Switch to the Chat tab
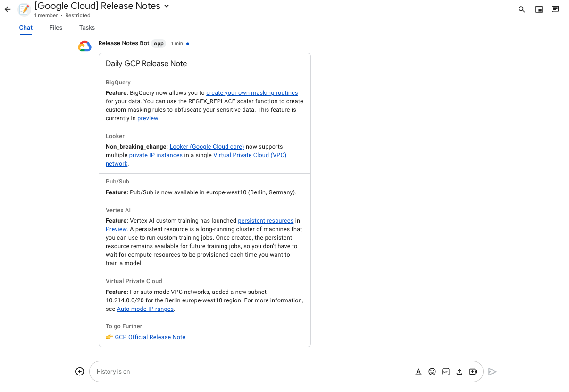 (x=26, y=28)
